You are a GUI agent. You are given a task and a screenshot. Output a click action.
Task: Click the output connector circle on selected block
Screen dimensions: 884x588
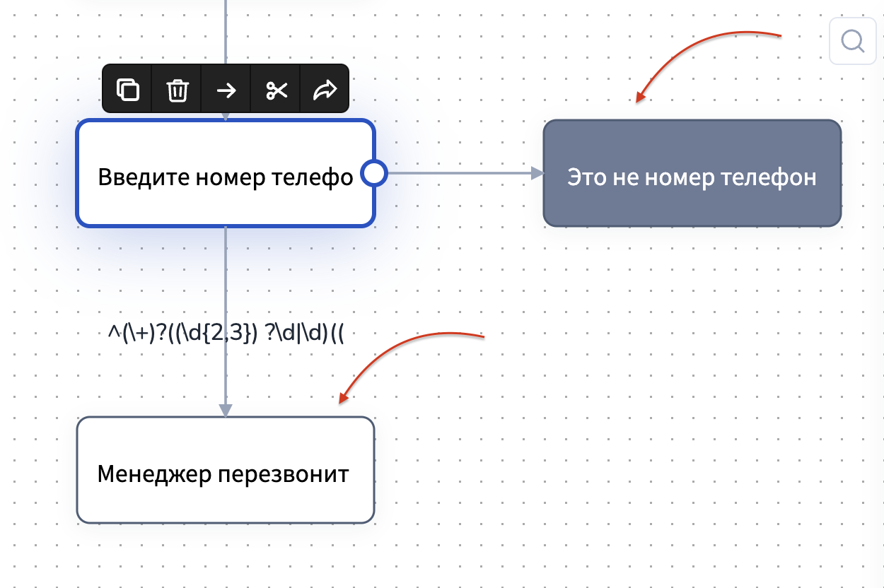click(373, 173)
